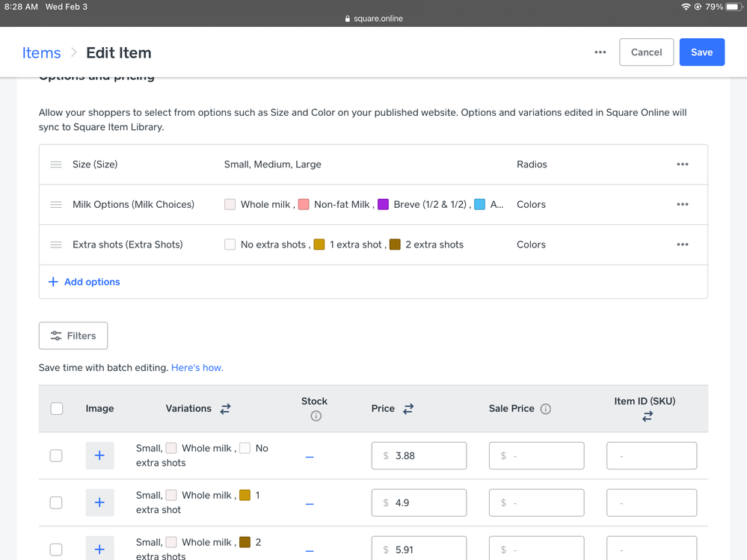Click swap arrows beside Variations header
The height and width of the screenshot is (560, 747).
click(225, 409)
